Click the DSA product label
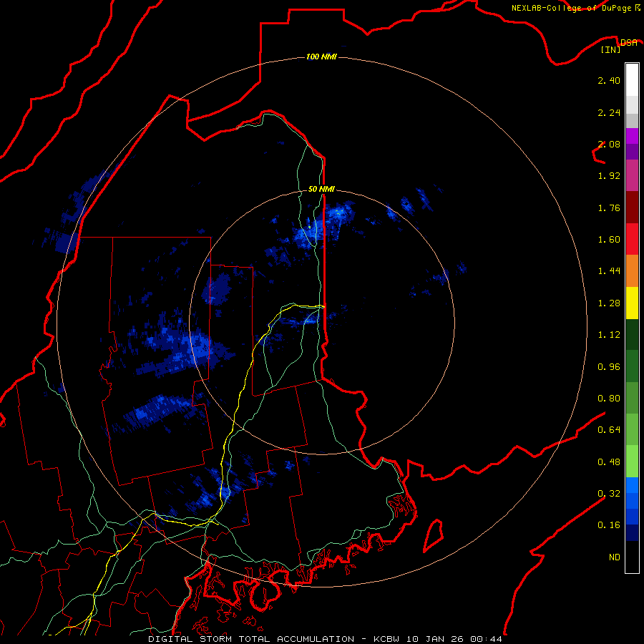 (629, 42)
